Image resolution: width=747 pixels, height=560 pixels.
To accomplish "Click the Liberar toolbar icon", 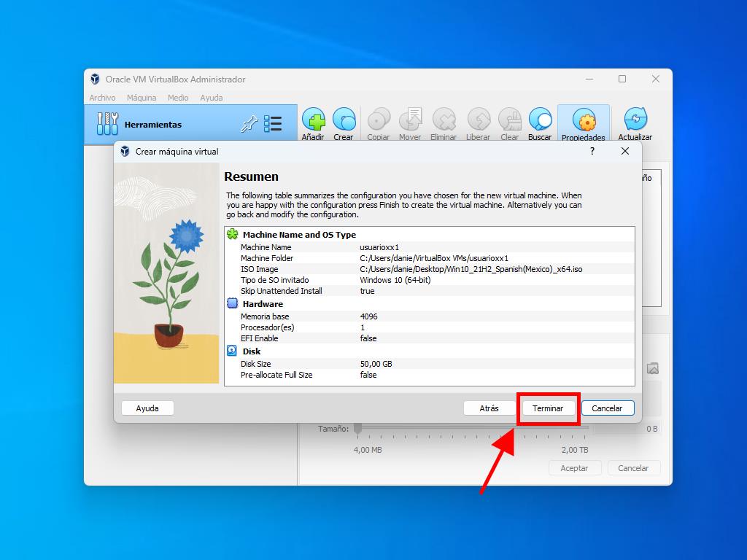I will tap(478, 123).
